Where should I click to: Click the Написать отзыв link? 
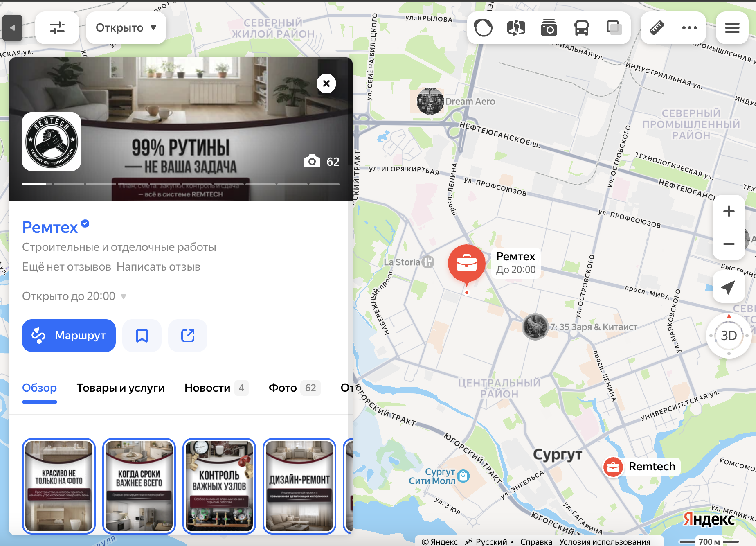click(158, 267)
